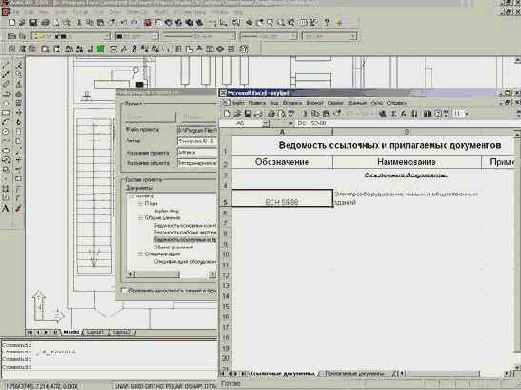Click the Excel document icon left of menu bar
Viewport: 521px width, 390px height.
[x=226, y=103]
